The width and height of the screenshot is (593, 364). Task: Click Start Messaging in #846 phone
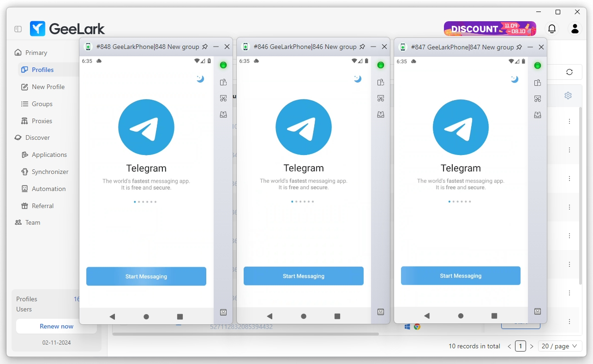pos(304,276)
